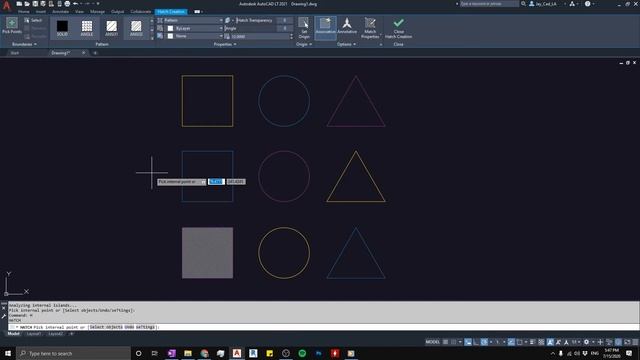Show hidden system tray icons
This screenshot has height=360, width=640.
pos(553,353)
